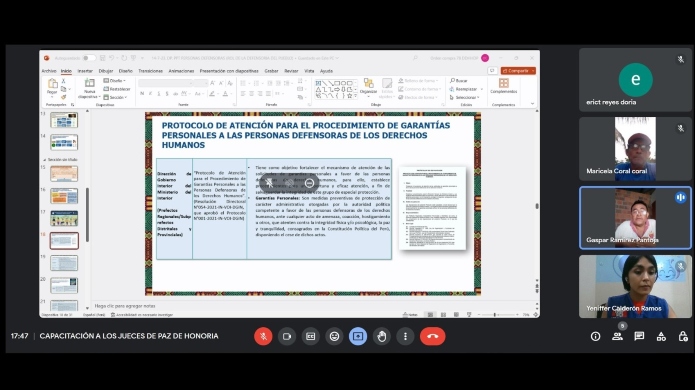Open Contorno de forma dropdown
695x390 pixels.
(x=418, y=89)
